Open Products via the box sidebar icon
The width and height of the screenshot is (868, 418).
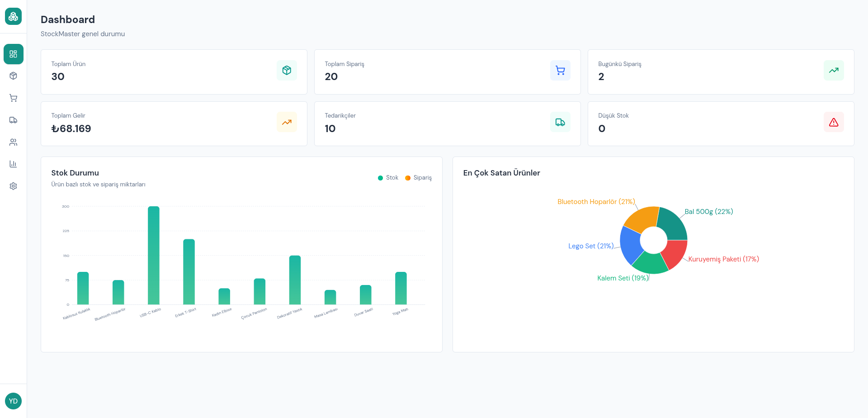13,76
